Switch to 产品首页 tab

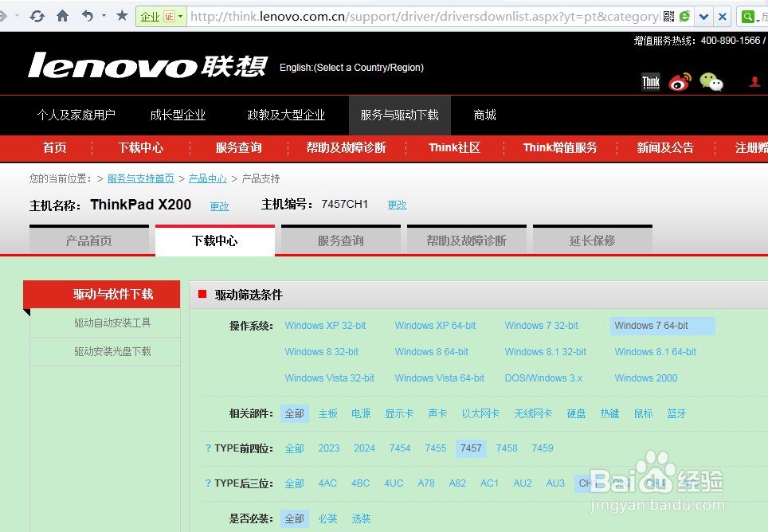(89, 241)
